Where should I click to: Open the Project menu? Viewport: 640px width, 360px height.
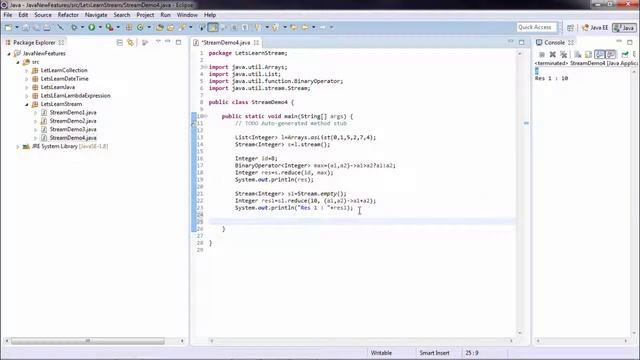[145, 15]
